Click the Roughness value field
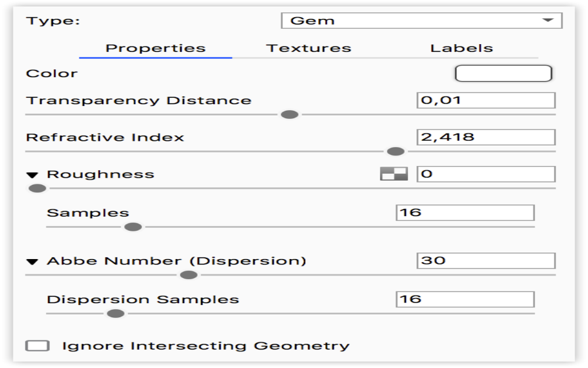The image size is (588, 368). click(486, 174)
